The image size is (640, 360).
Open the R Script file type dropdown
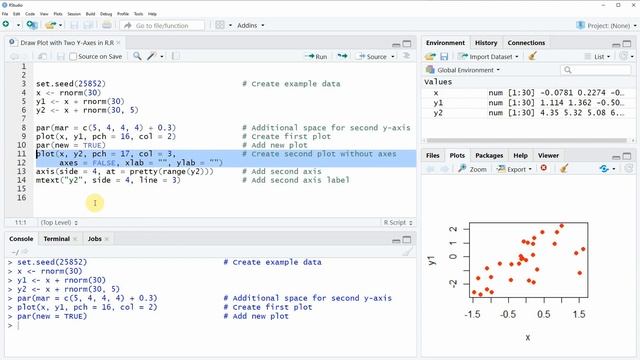pyautogui.click(x=398, y=222)
